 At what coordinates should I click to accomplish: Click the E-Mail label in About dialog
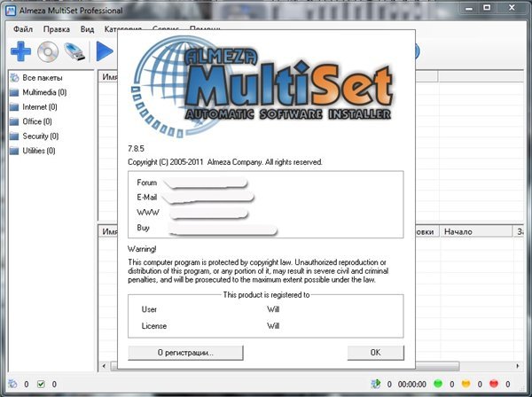click(x=147, y=197)
